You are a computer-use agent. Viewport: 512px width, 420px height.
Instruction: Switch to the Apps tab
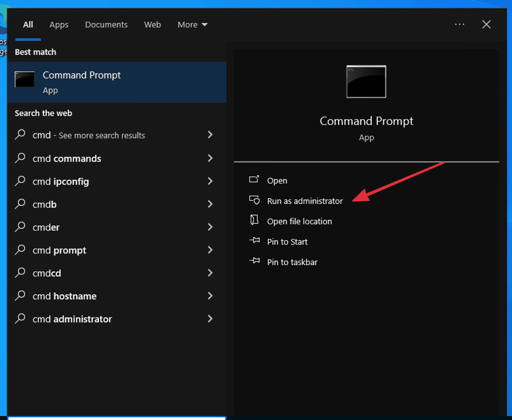pyautogui.click(x=59, y=25)
